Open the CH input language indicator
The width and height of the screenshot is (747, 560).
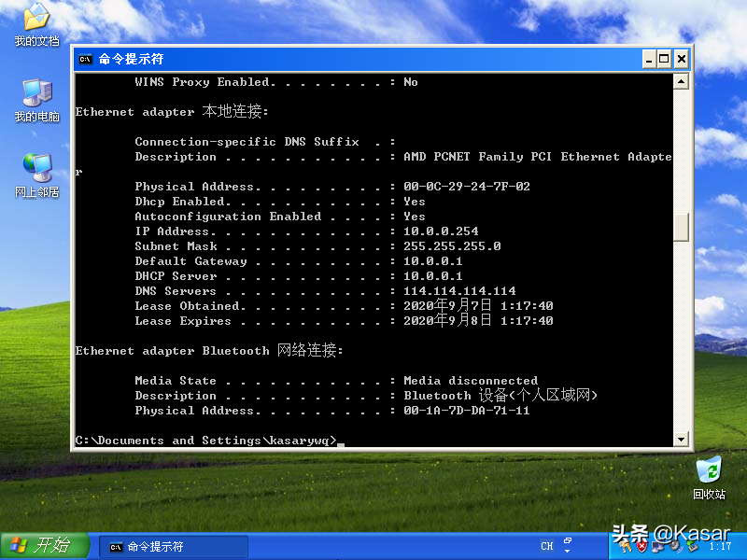click(x=547, y=546)
